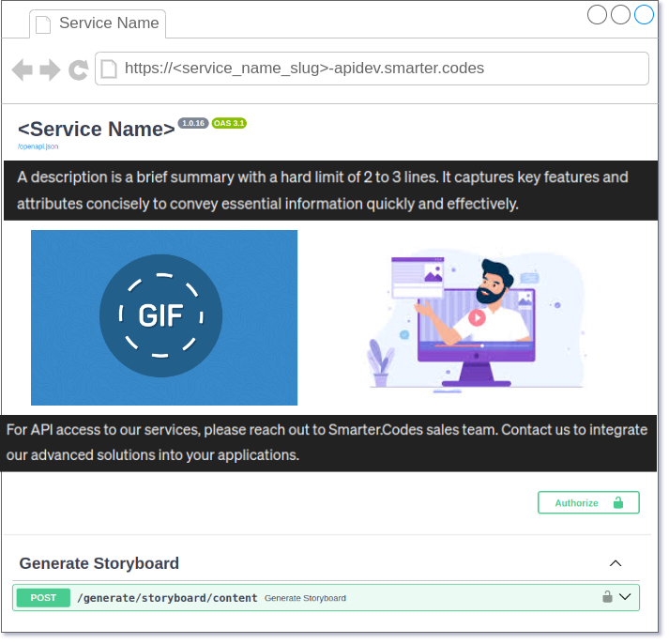Click the 1.0.16 version badge
The image size is (669, 644).
point(193,123)
